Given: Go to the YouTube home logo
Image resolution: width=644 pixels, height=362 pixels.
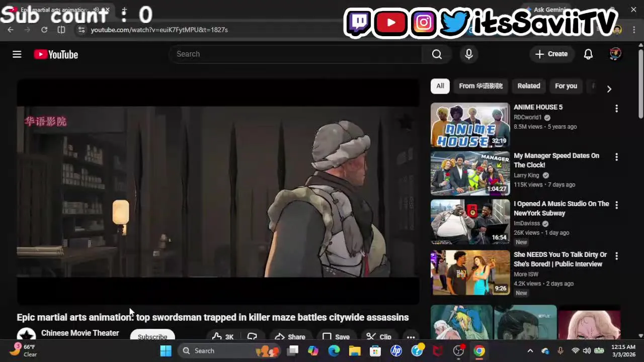Looking at the screenshot, I should coord(56,54).
